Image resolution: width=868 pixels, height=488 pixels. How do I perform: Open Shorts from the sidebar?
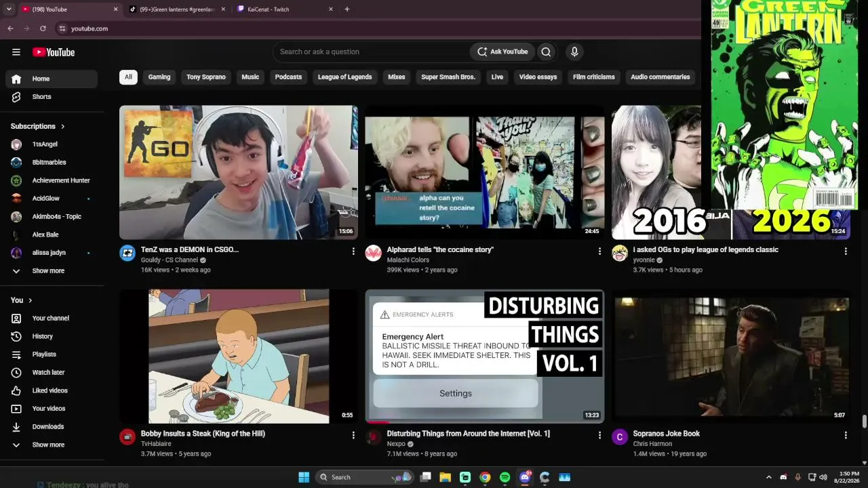tap(52, 97)
